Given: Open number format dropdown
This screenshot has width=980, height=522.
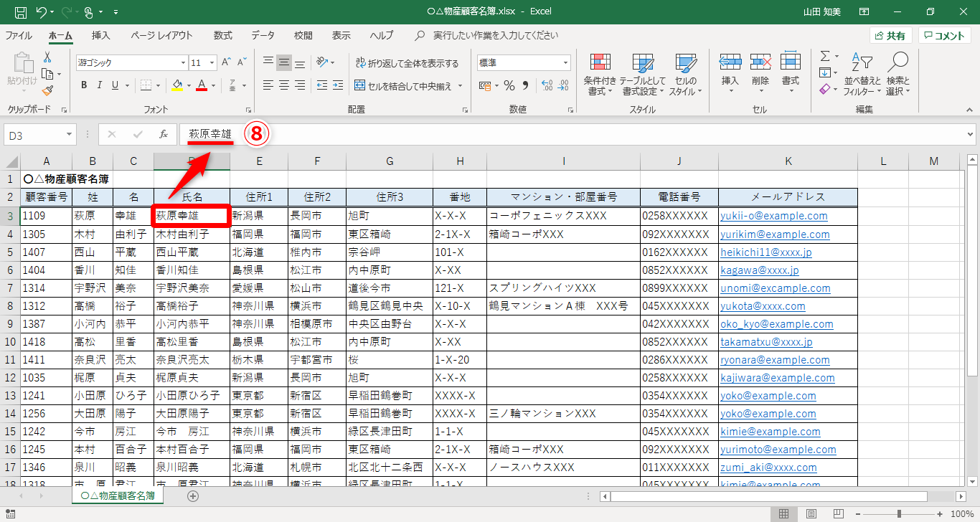Looking at the screenshot, I should tap(565, 63).
